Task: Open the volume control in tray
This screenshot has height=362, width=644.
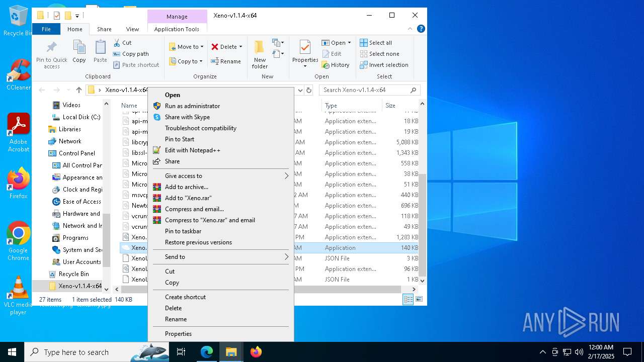Action: 579,352
